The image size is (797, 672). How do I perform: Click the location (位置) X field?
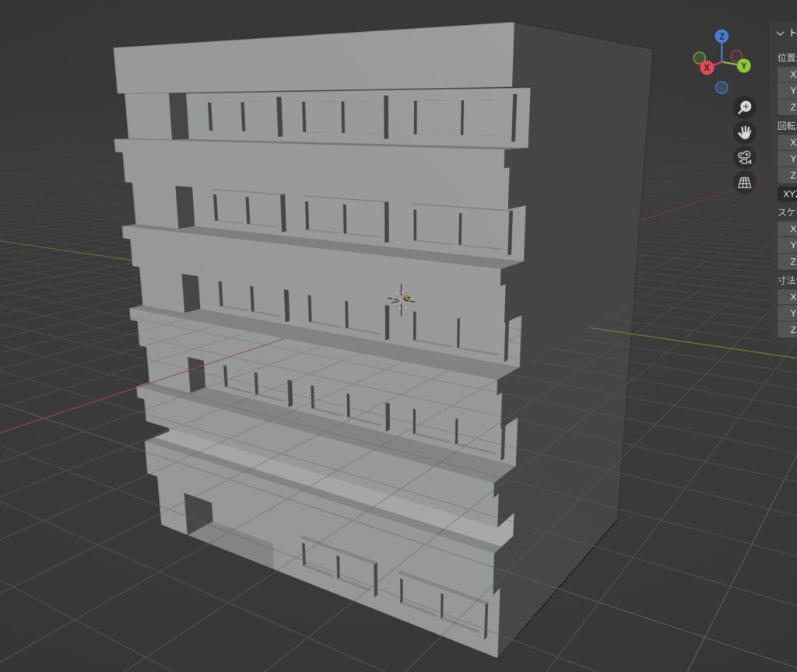787,75
